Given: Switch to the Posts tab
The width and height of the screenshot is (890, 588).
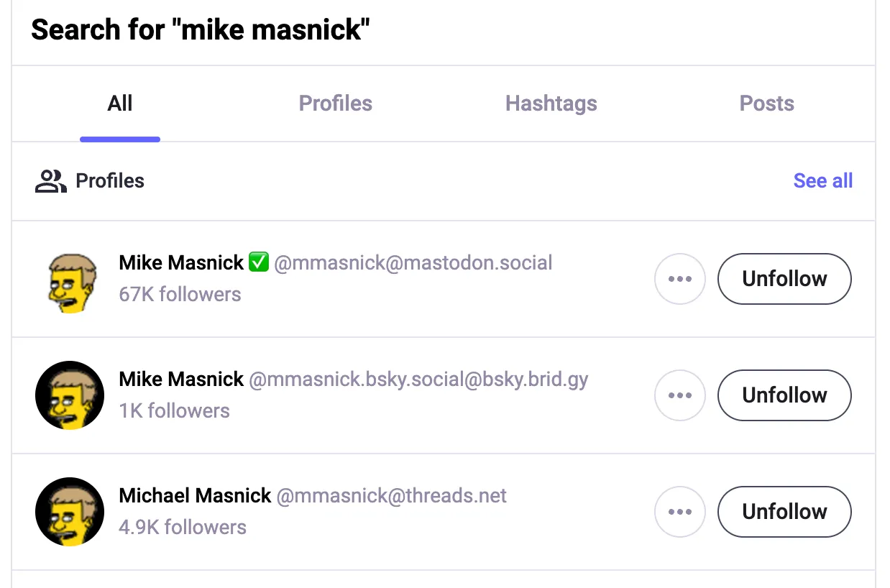Looking at the screenshot, I should (x=767, y=104).
